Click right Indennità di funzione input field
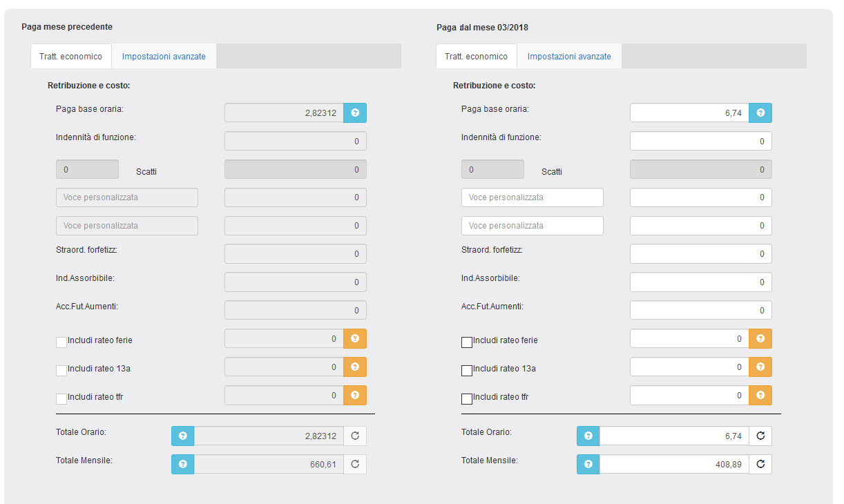This screenshot has width=844, height=504. point(700,141)
